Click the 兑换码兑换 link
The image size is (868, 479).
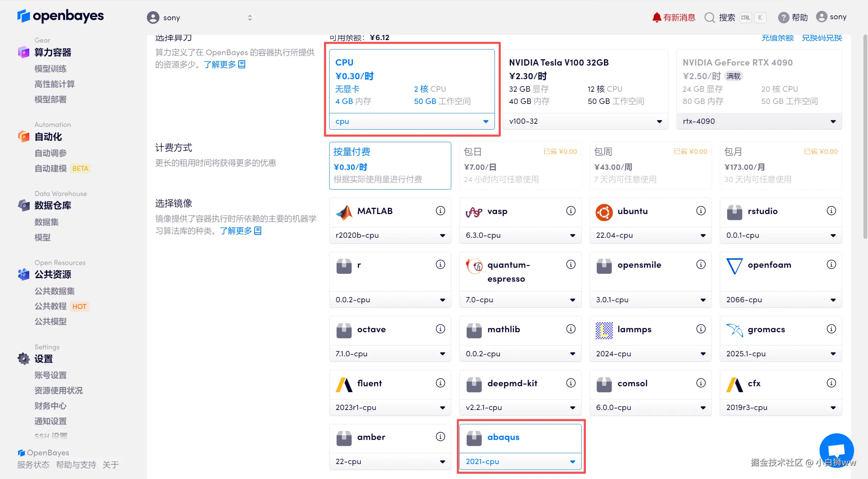tap(822, 38)
